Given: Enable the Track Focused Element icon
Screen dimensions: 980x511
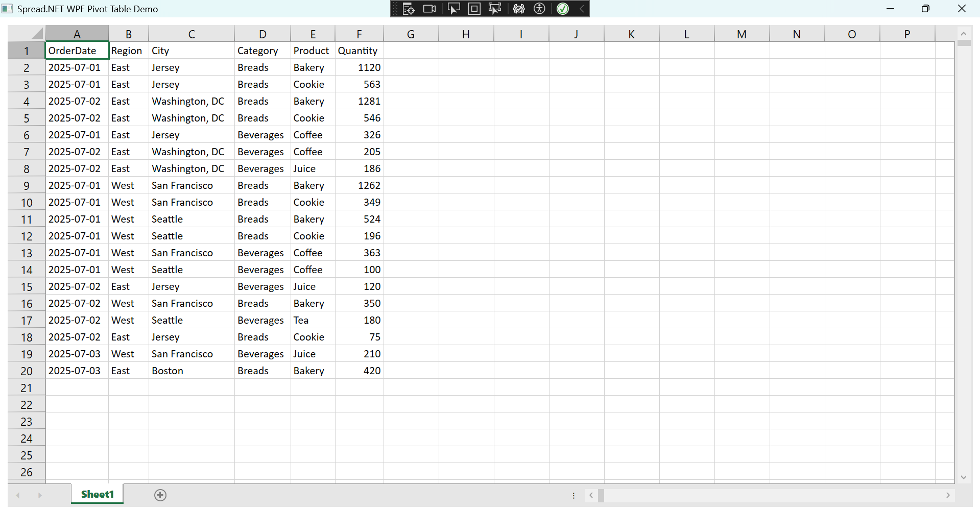Looking at the screenshot, I should click(495, 9).
